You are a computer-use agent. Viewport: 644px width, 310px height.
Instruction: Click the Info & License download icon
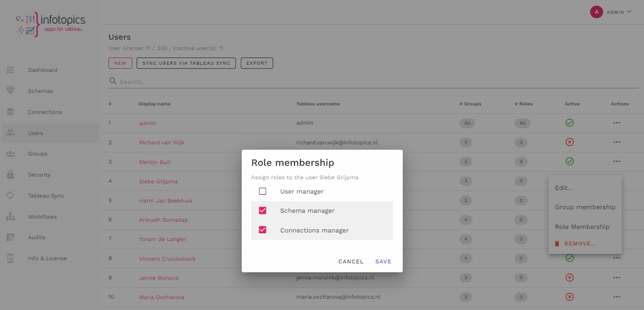pos(10,258)
